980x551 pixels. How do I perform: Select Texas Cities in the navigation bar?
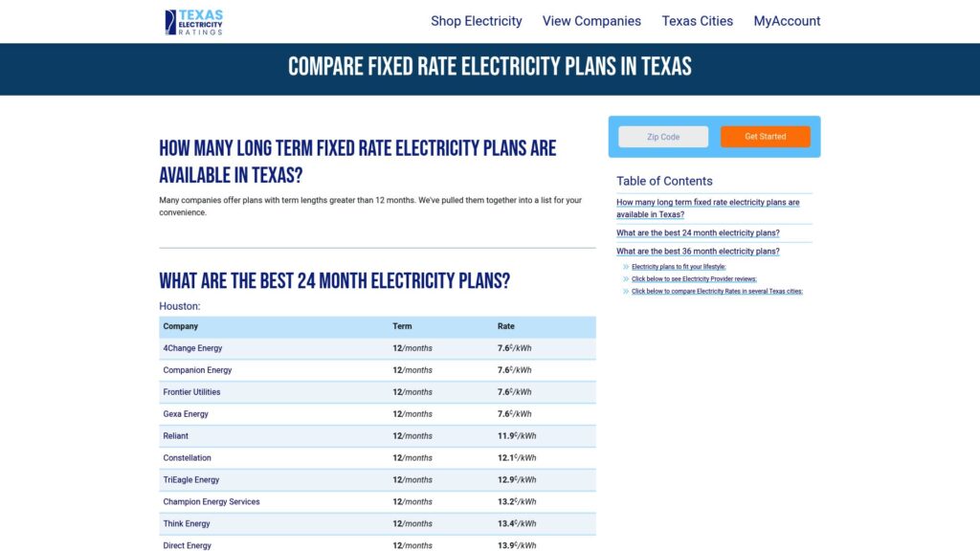(x=697, y=21)
